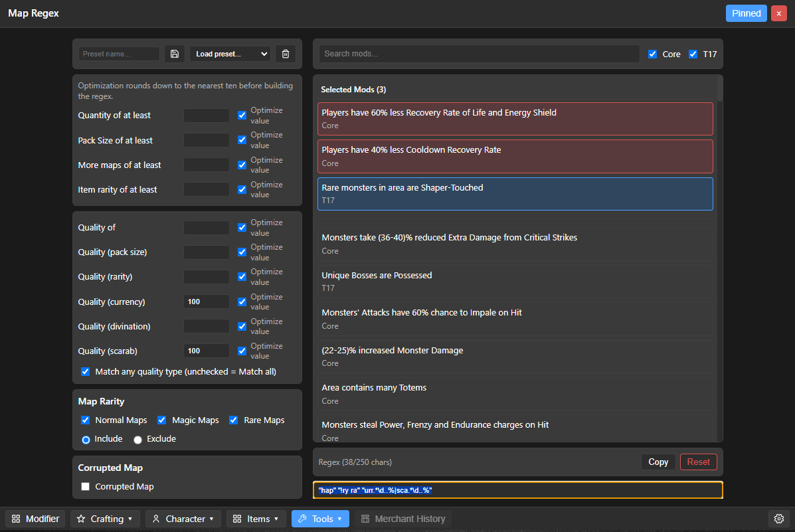Uncheck the Rare Maps checkbox
This screenshot has height=532, width=795.
[x=234, y=420]
